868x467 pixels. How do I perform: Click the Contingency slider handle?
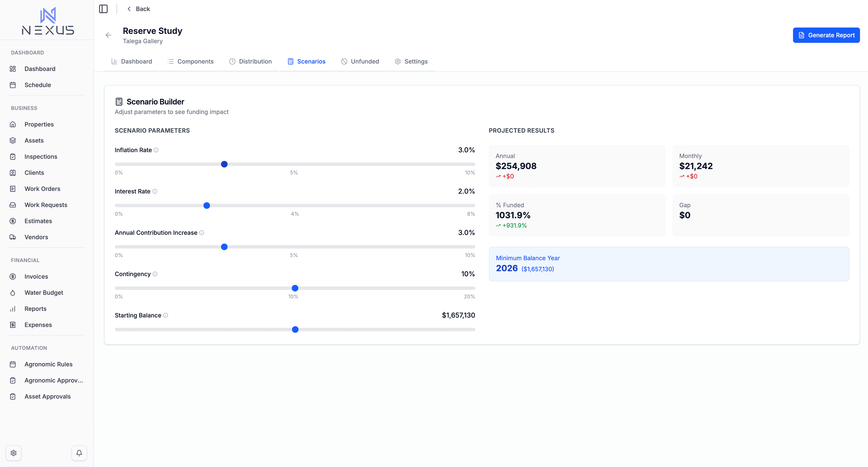point(295,288)
